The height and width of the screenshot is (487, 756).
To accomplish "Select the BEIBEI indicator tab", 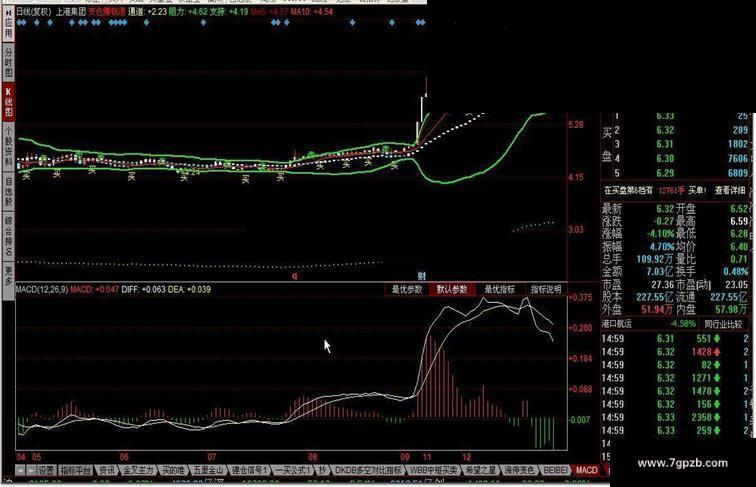I will coord(554,470).
